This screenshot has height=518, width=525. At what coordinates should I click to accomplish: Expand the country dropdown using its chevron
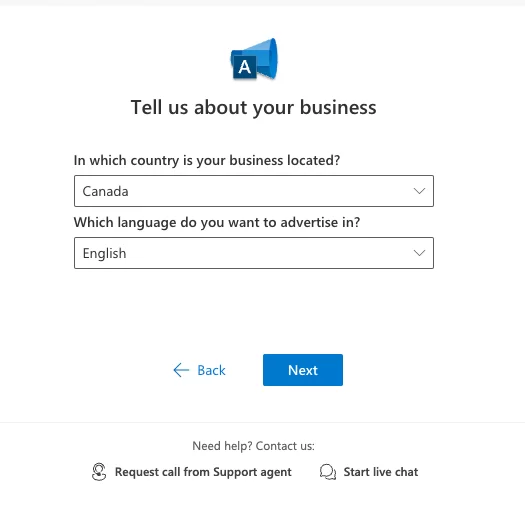(419, 191)
